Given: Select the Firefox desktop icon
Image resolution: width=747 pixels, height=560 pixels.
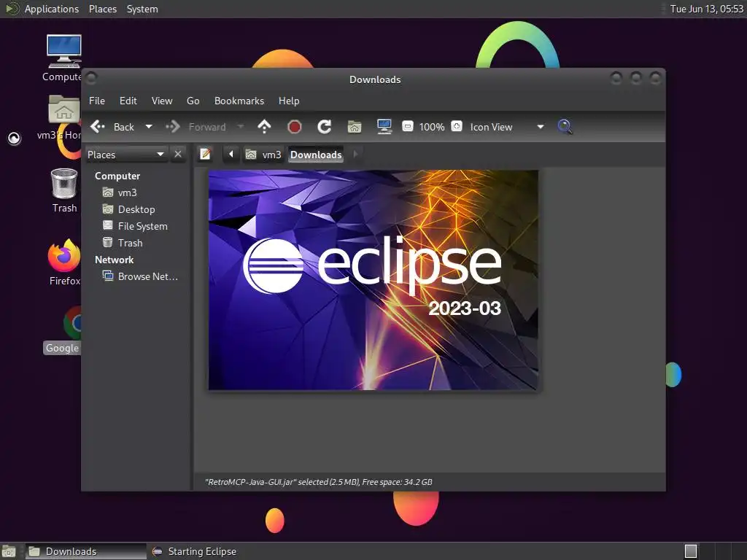Looking at the screenshot, I should tap(64, 262).
